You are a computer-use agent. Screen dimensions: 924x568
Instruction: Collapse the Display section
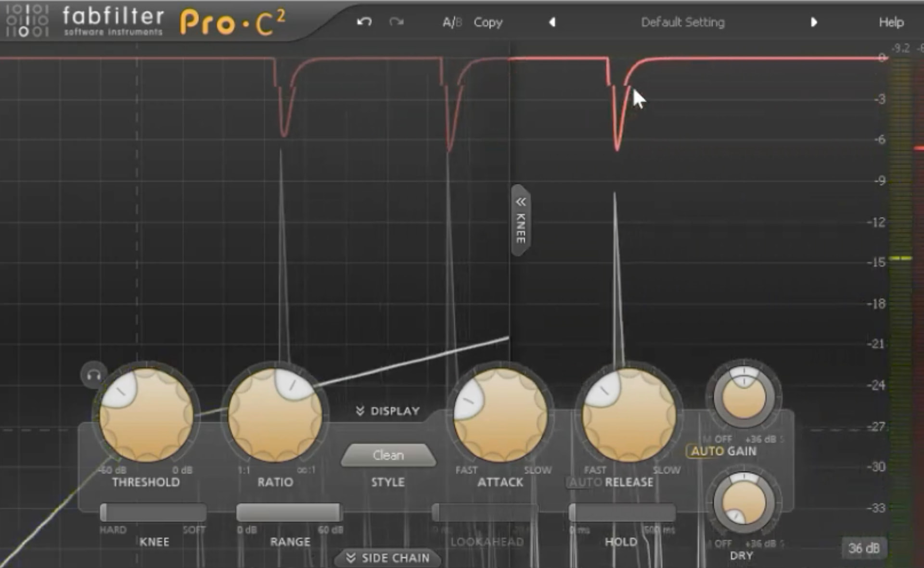pos(388,411)
